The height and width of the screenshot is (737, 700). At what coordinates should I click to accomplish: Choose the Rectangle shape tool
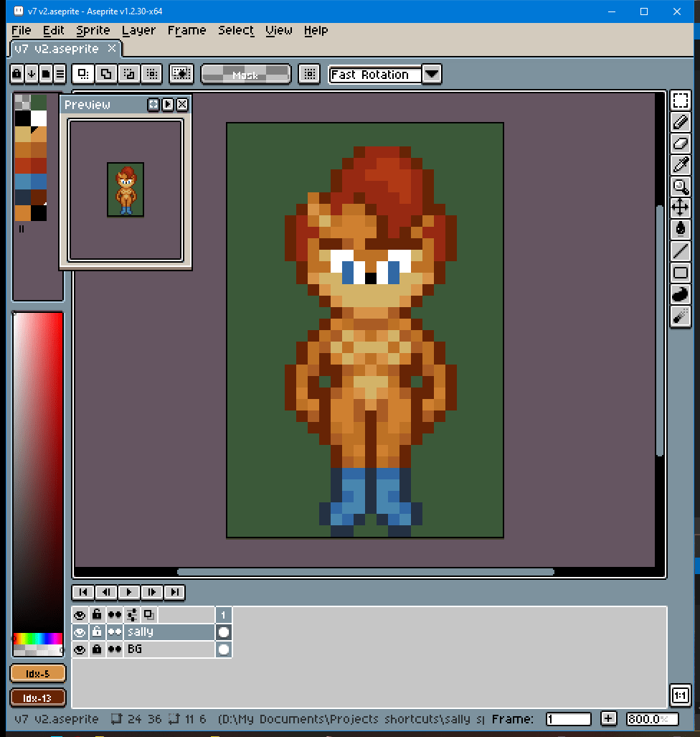tap(680, 273)
